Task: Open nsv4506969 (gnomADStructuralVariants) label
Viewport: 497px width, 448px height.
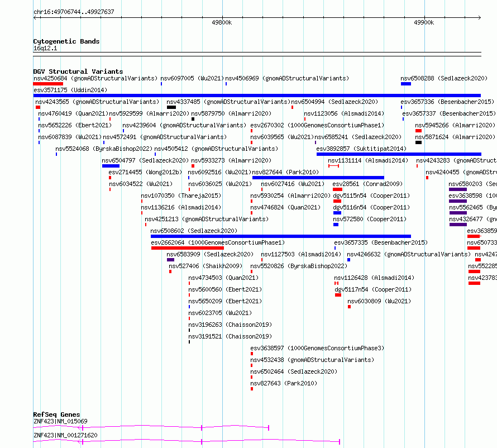Action: point(287,78)
